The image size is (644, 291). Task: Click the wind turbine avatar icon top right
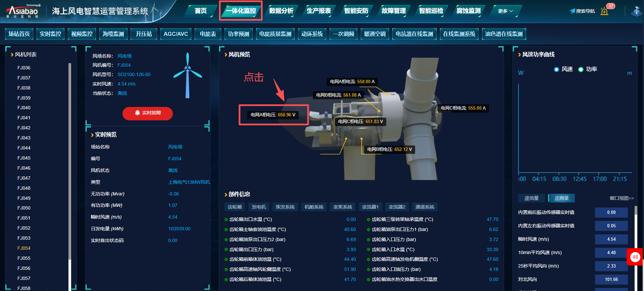(636, 11)
